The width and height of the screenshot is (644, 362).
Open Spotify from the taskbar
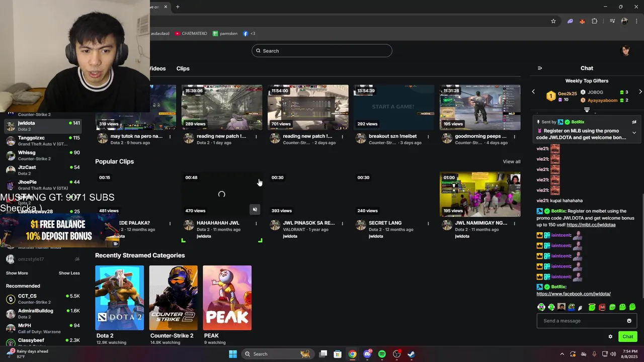click(382, 354)
